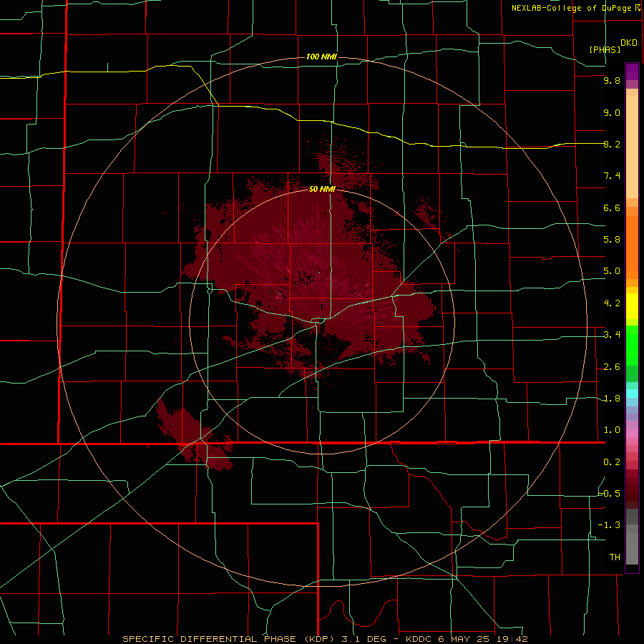Click the 5.0 legend value
This screenshot has width=644, height=644.
pos(612,271)
